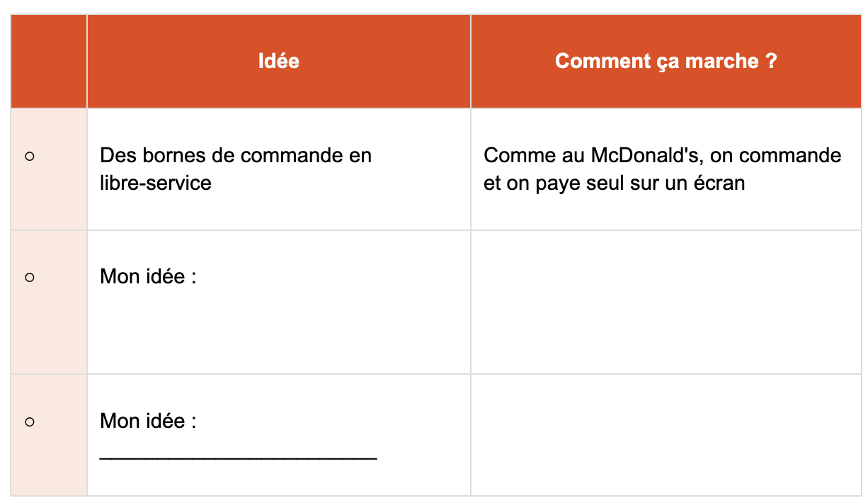Select the circle in the bottom table row
The height and width of the screenshot is (503, 868).
click(30, 422)
